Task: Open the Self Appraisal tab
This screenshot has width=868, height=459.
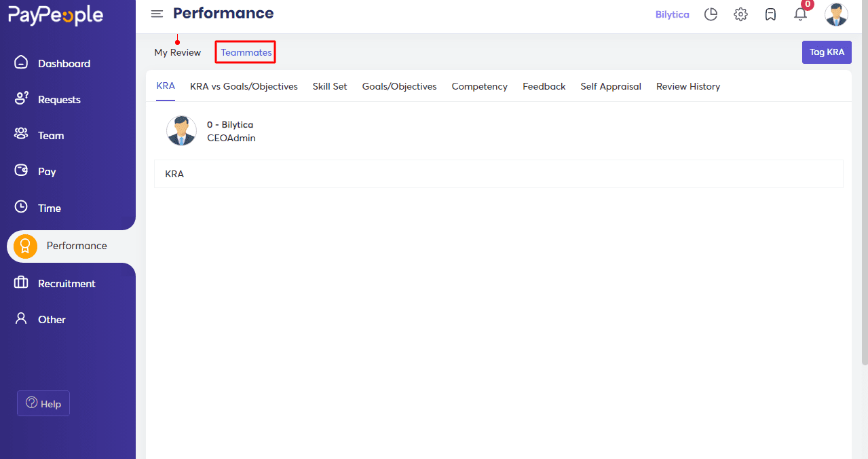Action: (x=611, y=86)
